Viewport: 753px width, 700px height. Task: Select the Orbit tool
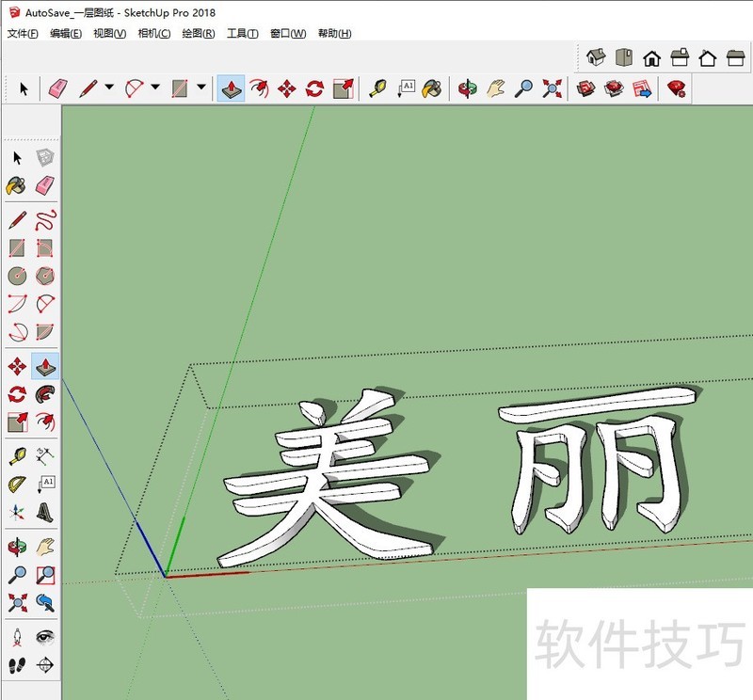[x=466, y=89]
